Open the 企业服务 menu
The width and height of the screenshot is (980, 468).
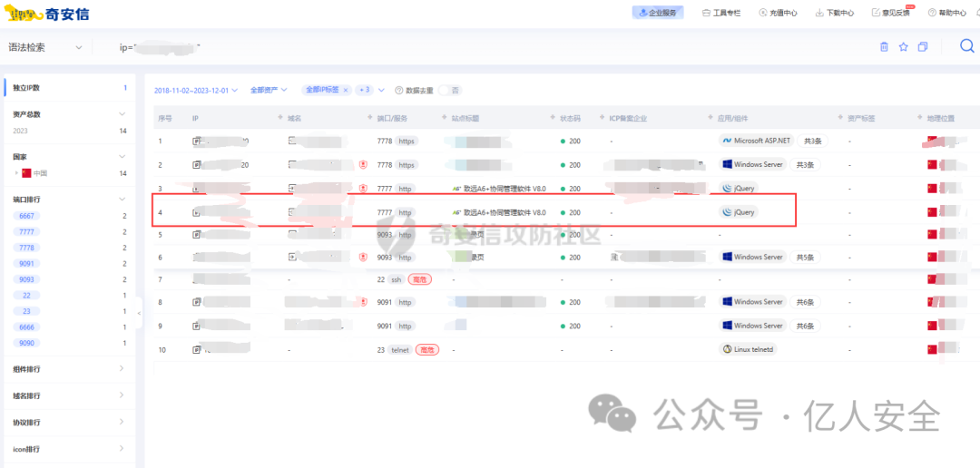658,13
